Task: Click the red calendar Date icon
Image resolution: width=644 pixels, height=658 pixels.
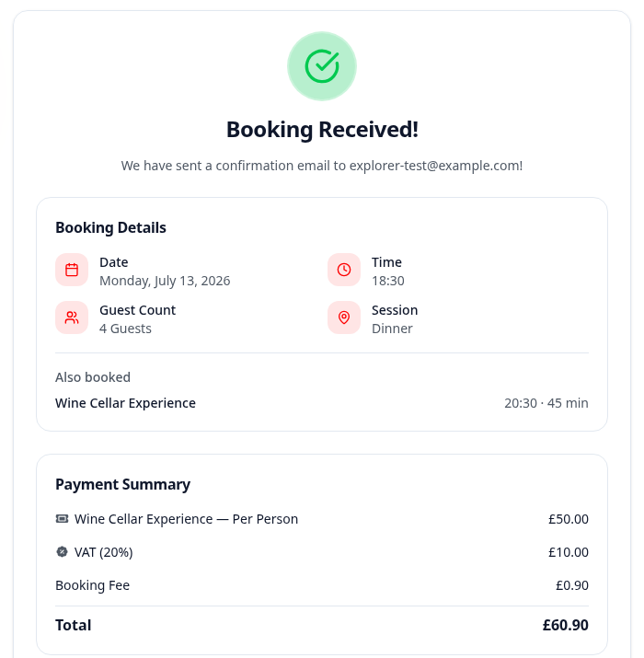Action: point(72,270)
